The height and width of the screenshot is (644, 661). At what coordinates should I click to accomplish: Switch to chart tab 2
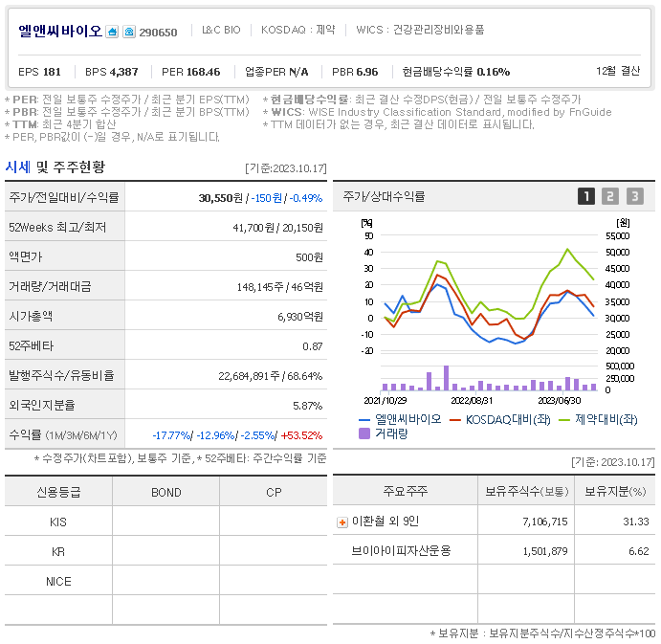click(x=610, y=196)
